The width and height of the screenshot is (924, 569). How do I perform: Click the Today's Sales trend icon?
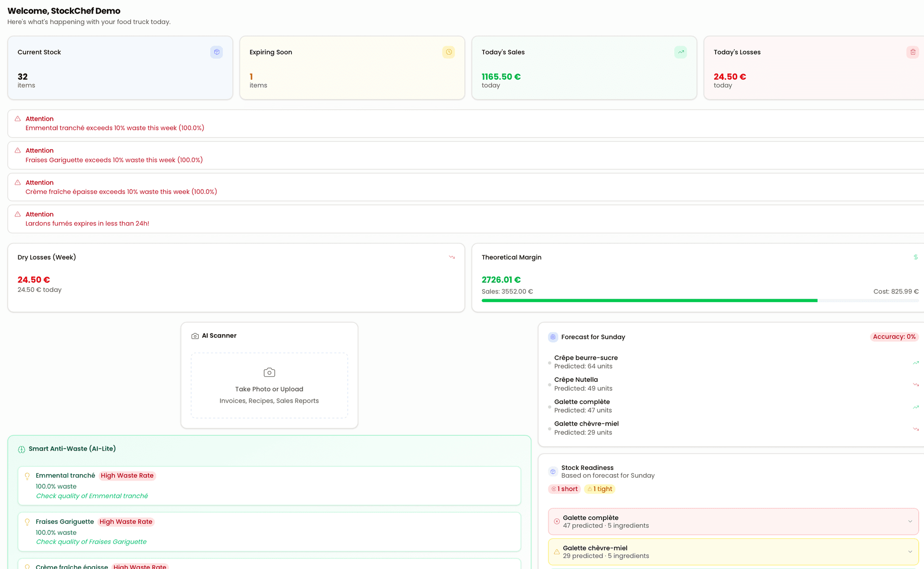(680, 52)
